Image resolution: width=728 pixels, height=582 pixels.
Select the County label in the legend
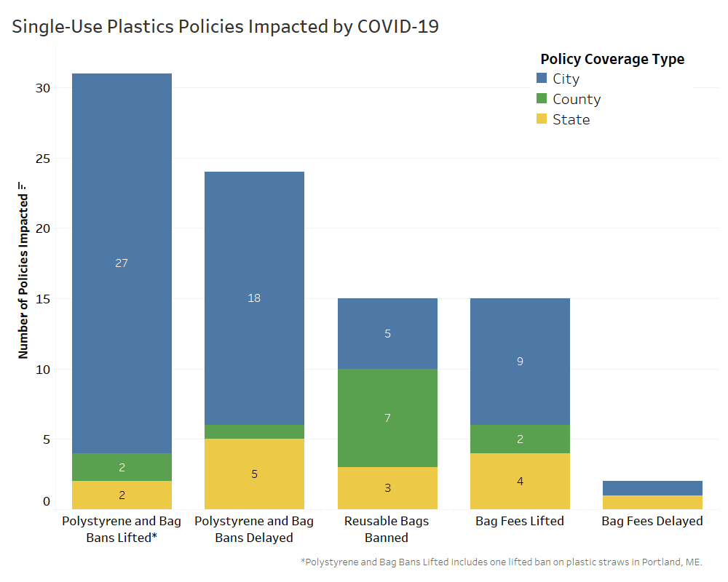point(576,99)
